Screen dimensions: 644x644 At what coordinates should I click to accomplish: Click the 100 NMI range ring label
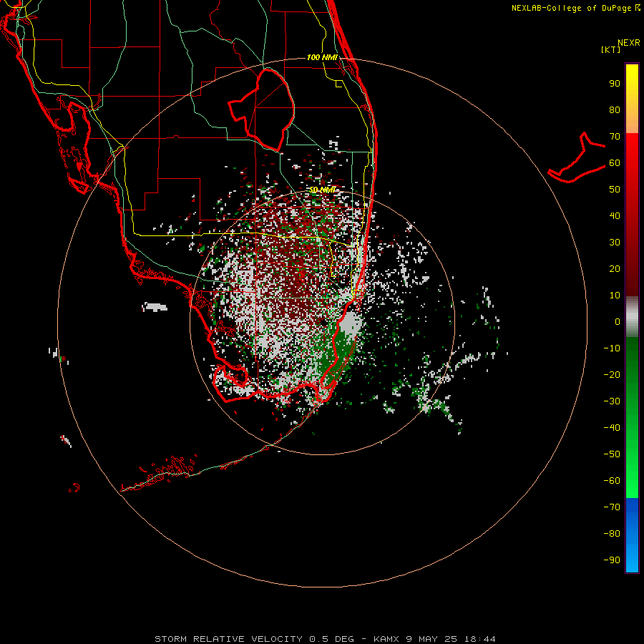[x=322, y=57]
